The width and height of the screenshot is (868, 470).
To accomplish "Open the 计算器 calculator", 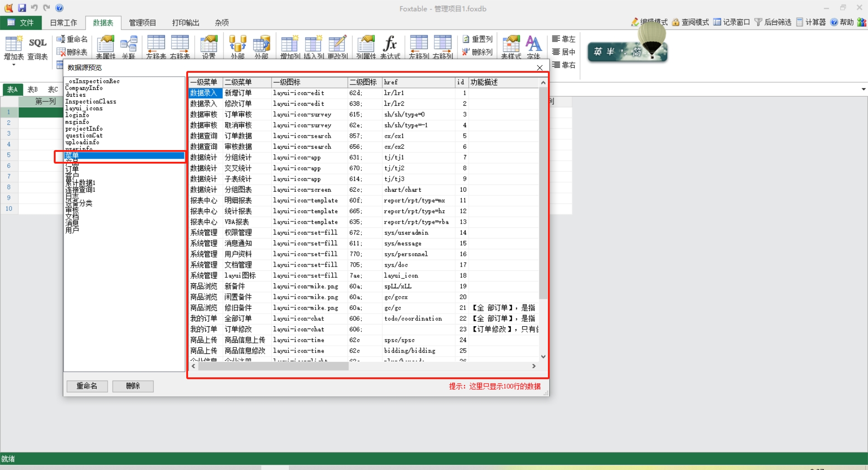I will (x=811, y=22).
